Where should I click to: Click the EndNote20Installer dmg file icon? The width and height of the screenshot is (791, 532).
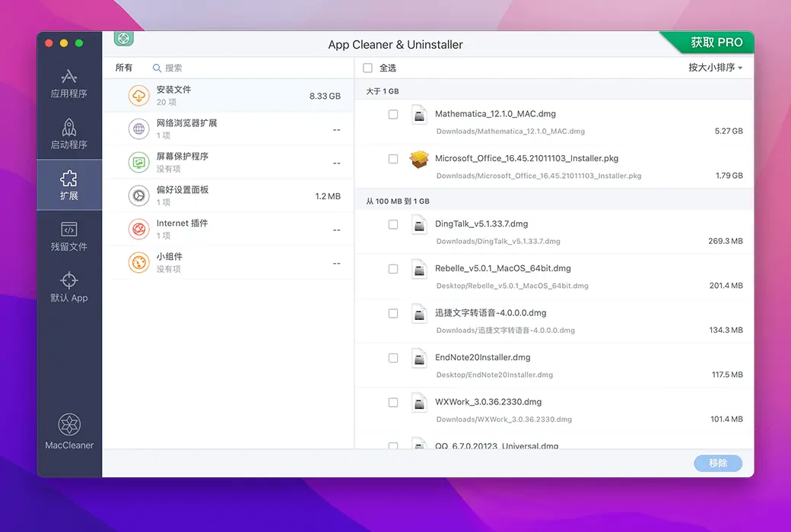click(x=419, y=358)
